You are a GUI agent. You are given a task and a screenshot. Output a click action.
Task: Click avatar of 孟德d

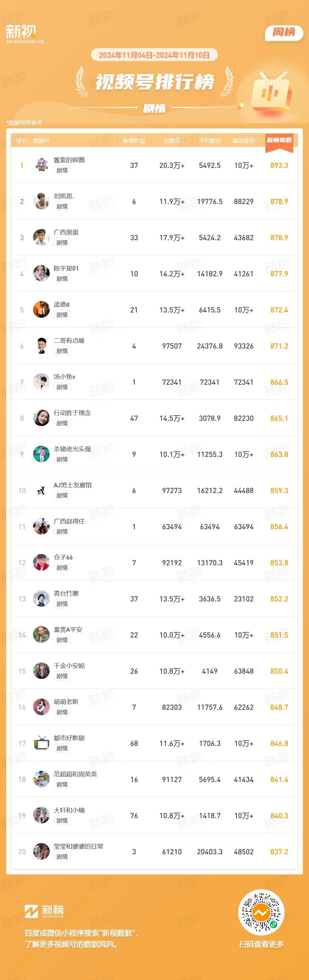(x=41, y=310)
